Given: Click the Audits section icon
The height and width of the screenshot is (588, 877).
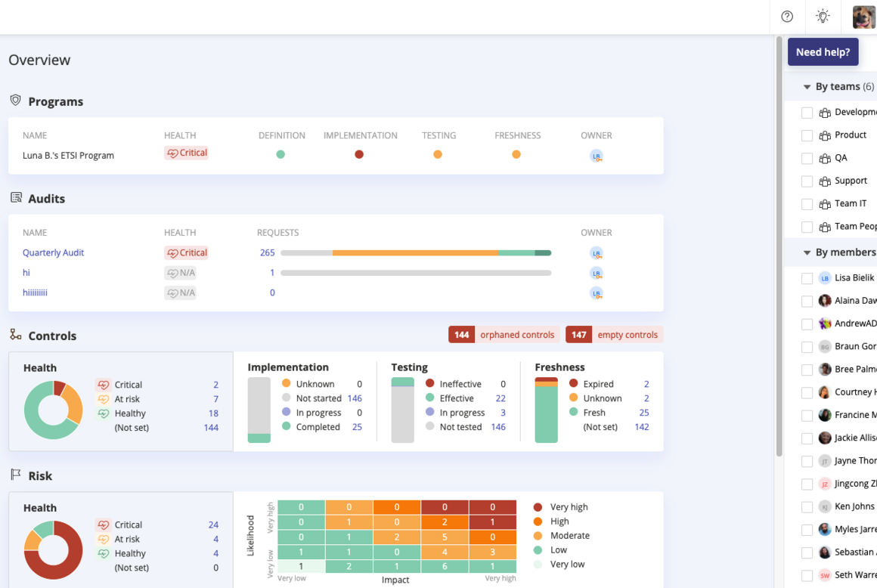Looking at the screenshot, I should 16,197.
